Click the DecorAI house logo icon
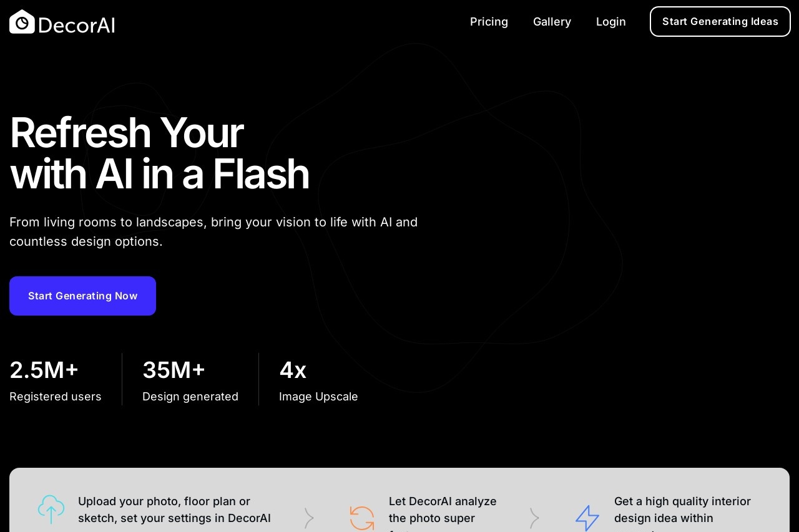 (22, 22)
